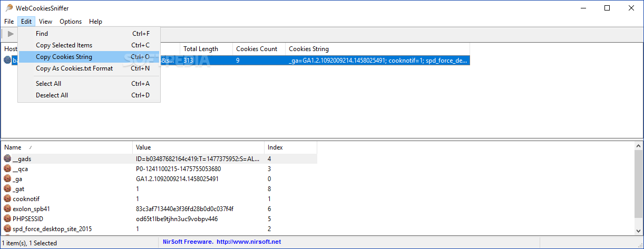Click the Start Capture play icon
The width and height of the screenshot is (644, 249).
11,34
